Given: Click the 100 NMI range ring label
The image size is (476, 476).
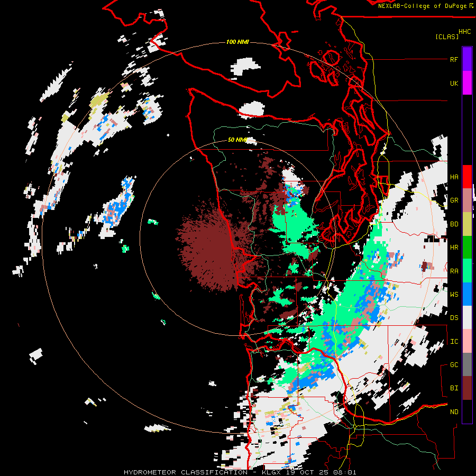Looking at the screenshot, I should [237, 42].
